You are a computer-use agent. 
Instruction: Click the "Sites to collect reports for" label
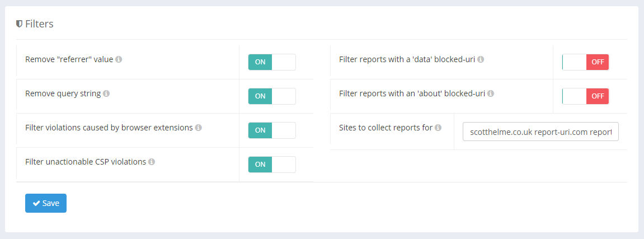click(x=386, y=128)
